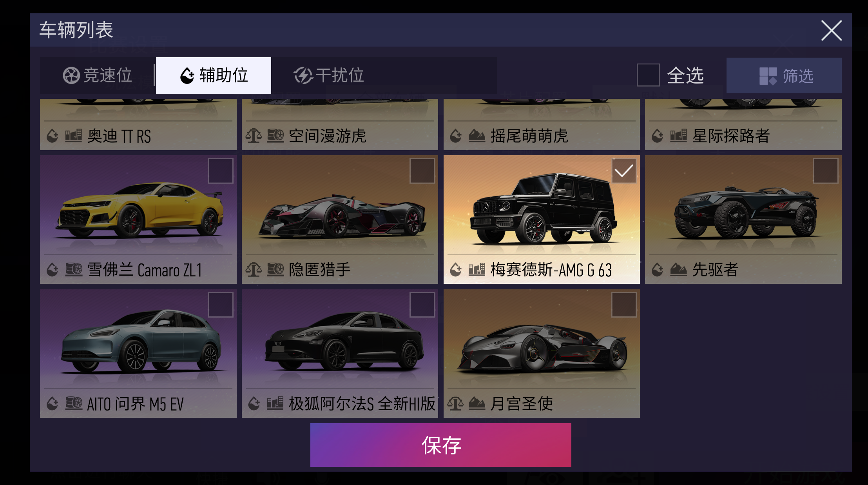Select the 隐匿猎手 car card
This screenshot has height=485, width=868.
coord(340,220)
